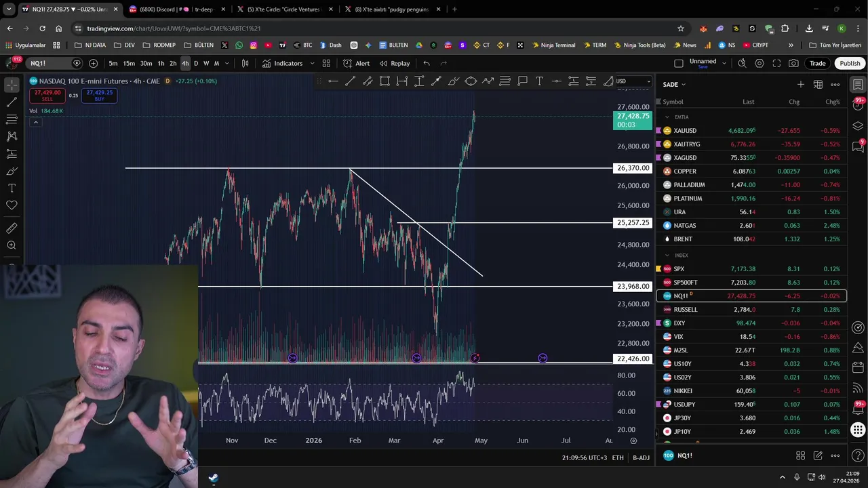Start bar Replay mode
The image size is (868, 488).
[394, 63]
